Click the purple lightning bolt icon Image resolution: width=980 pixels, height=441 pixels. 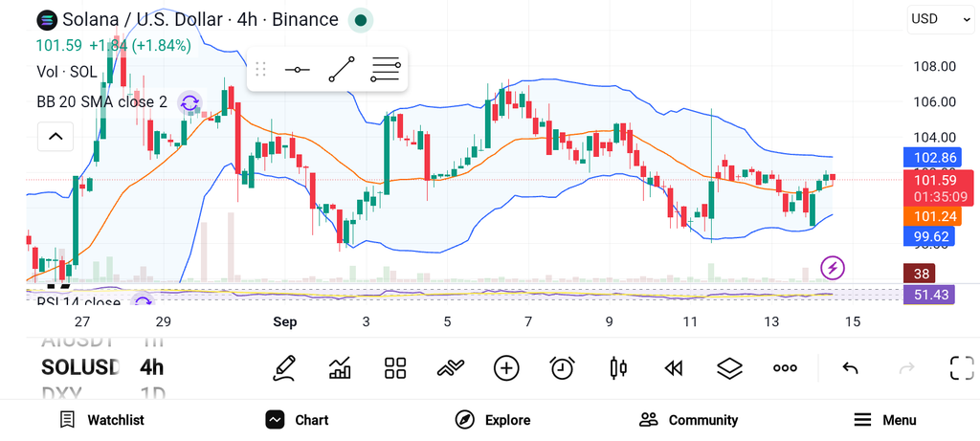833,268
